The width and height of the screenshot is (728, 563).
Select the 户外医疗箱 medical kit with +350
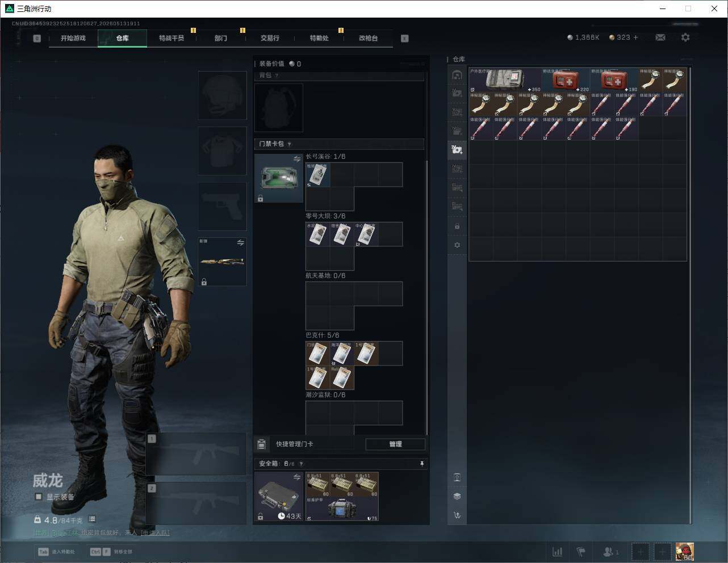[505, 80]
